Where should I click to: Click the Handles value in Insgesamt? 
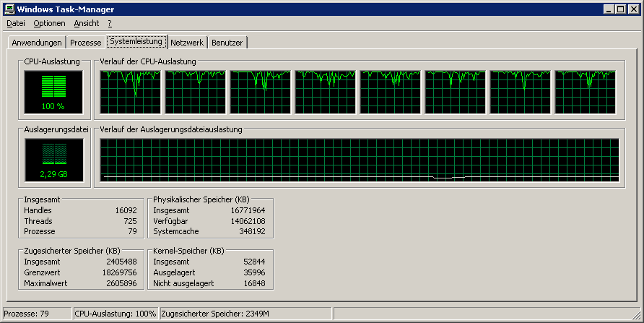[126, 210]
